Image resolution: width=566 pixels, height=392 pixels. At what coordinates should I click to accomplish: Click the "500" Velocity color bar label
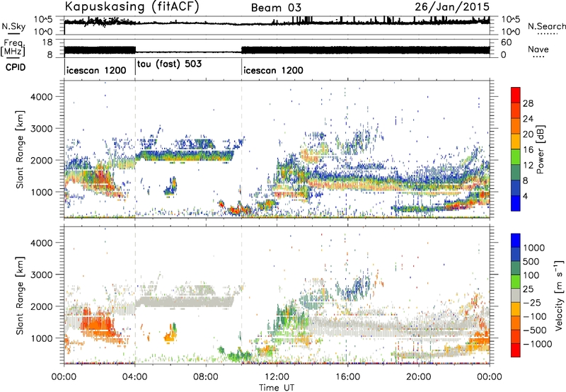pos(531,261)
